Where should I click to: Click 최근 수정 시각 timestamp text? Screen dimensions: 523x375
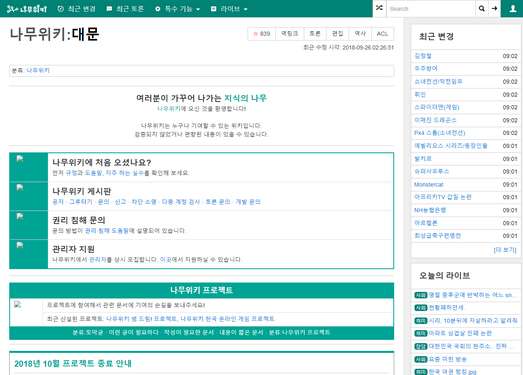348,47
